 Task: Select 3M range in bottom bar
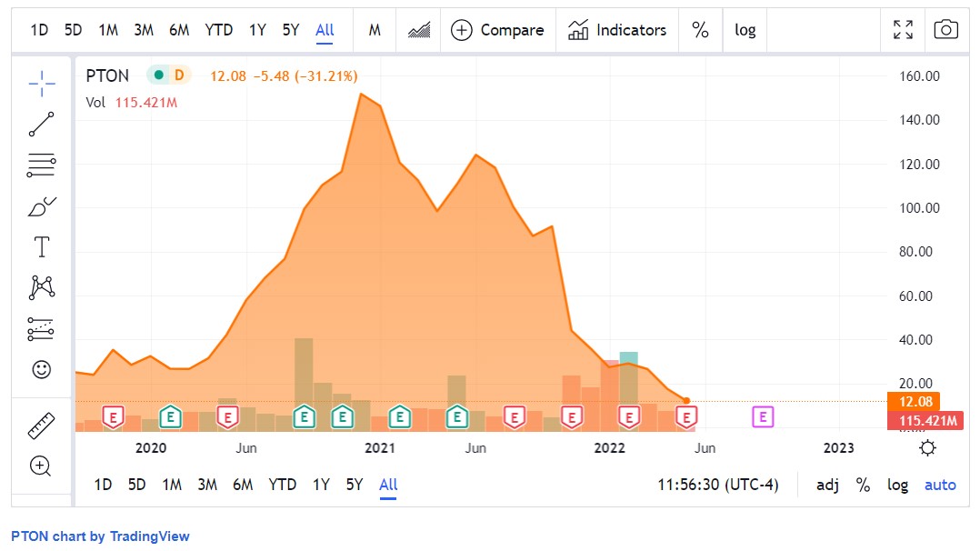coord(207,485)
